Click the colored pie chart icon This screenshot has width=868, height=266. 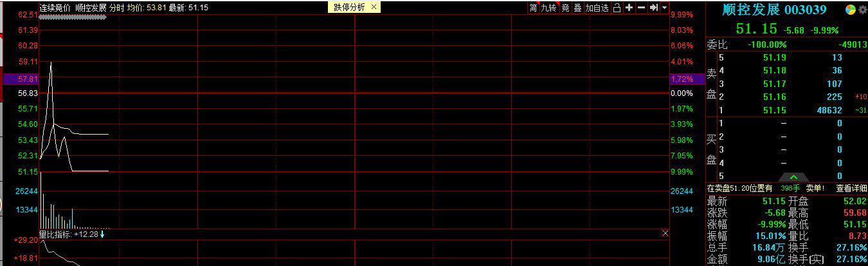pyautogui.click(x=849, y=10)
